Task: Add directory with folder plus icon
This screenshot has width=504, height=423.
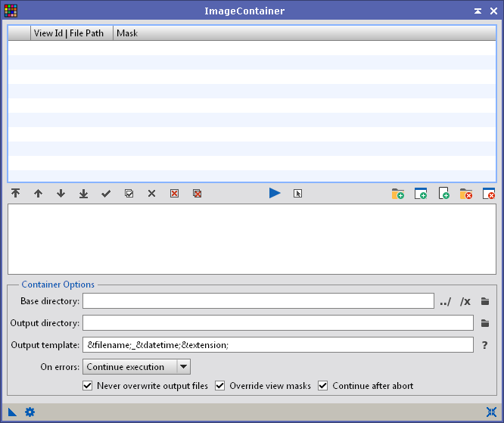Action: coord(398,194)
